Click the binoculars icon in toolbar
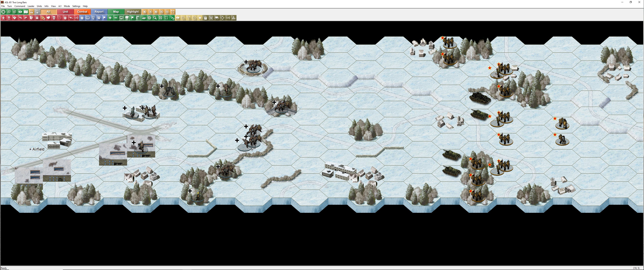Screen dimensions: 644x270 (217, 18)
